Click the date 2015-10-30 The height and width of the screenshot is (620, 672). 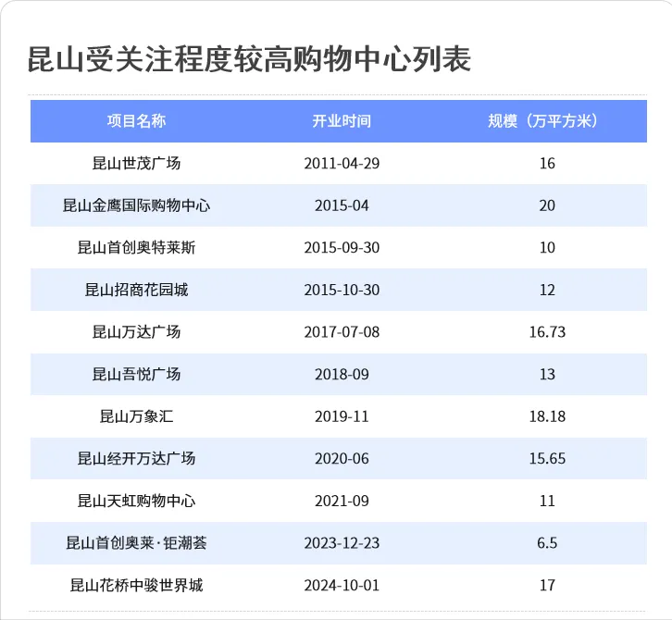(x=342, y=290)
